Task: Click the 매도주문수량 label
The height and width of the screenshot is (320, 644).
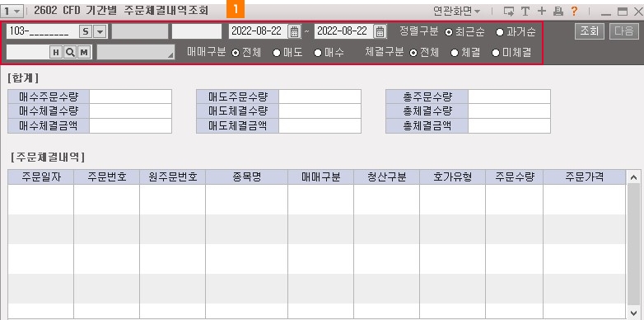Action: (x=237, y=96)
